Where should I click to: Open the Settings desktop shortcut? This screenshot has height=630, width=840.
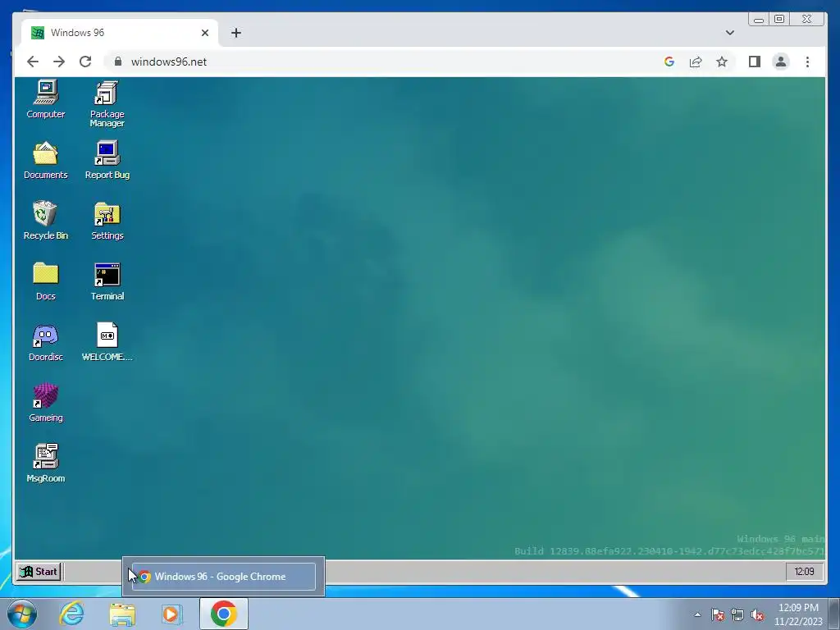[107, 221]
